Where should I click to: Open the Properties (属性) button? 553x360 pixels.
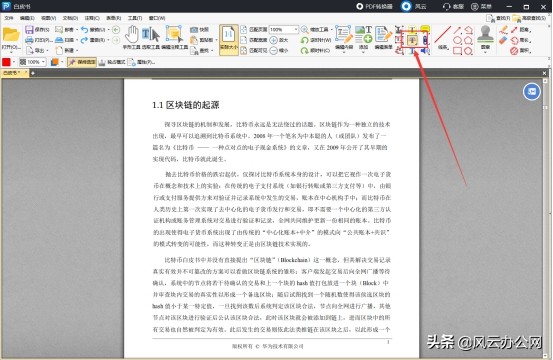coord(142,62)
